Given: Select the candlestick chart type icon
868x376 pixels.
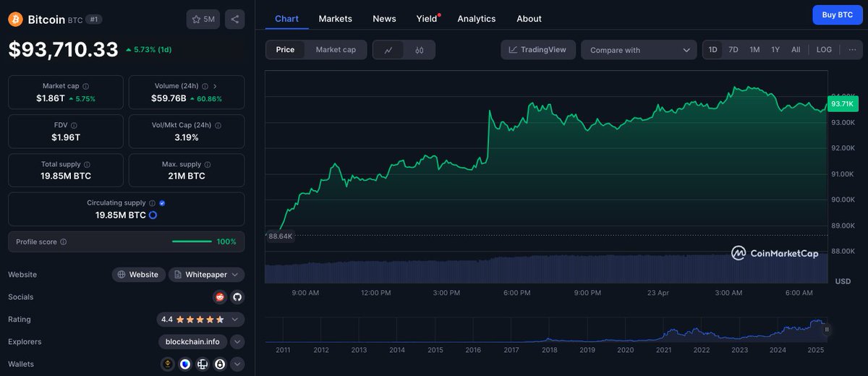Looking at the screenshot, I should [x=420, y=50].
